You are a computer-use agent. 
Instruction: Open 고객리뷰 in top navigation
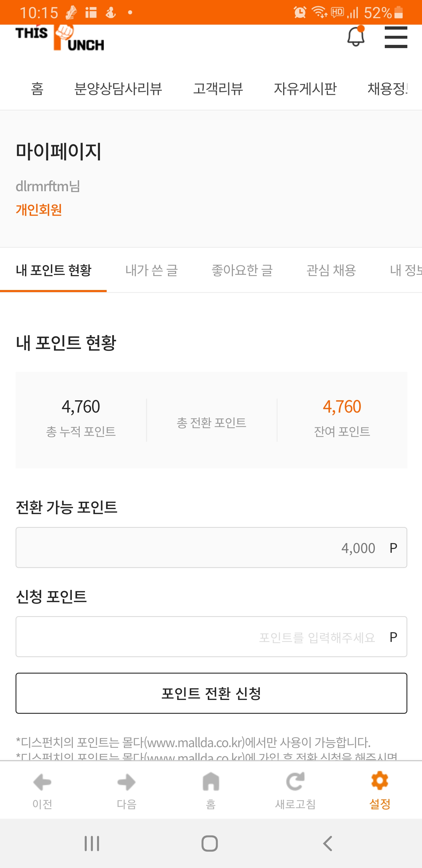point(218,89)
